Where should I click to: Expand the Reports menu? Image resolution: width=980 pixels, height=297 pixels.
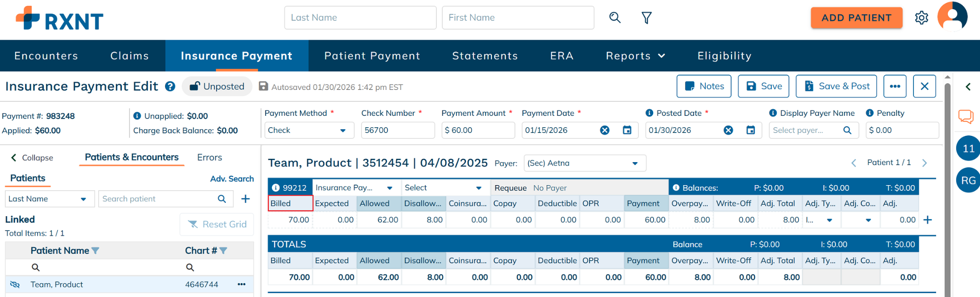(635, 56)
